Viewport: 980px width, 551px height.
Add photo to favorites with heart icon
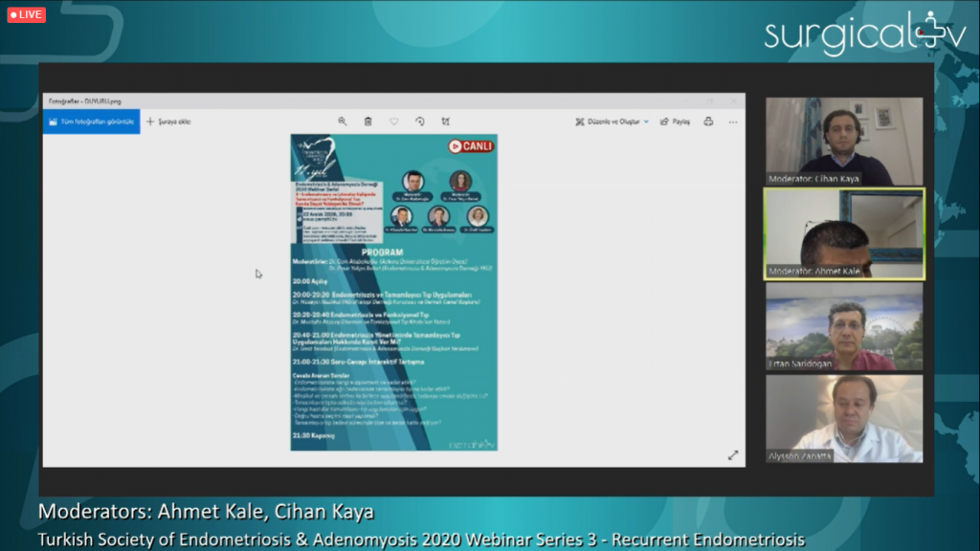pos(393,121)
